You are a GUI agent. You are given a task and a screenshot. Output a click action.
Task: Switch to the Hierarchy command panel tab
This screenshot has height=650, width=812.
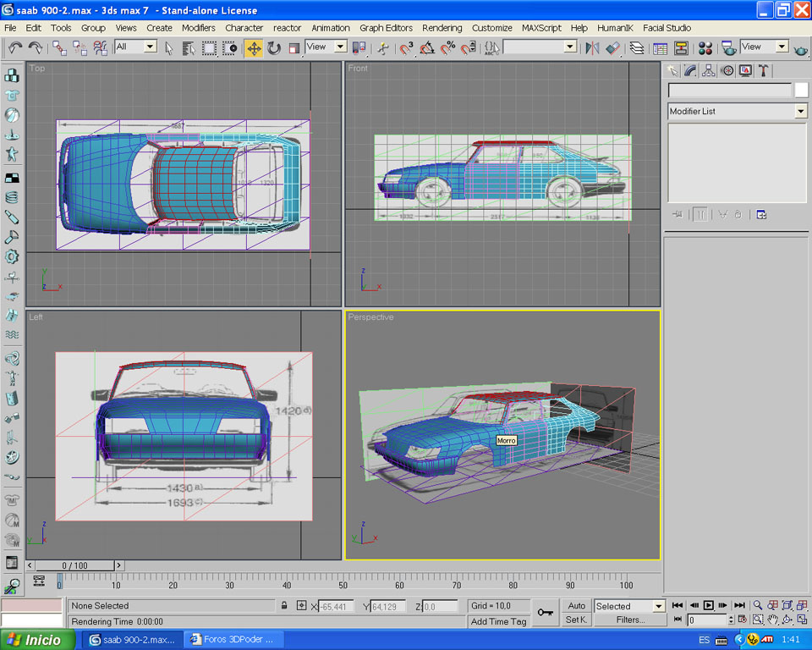[x=709, y=70]
